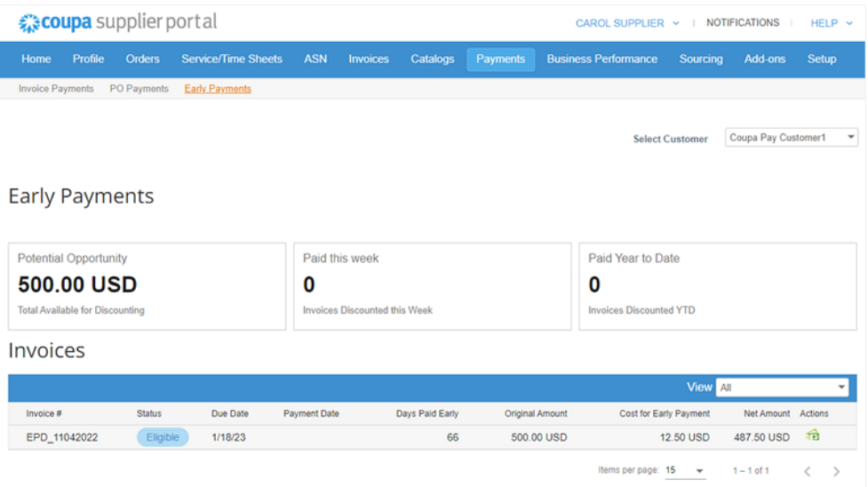
Task: Click early payment action icon for EPD_11042022
Action: (x=813, y=435)
